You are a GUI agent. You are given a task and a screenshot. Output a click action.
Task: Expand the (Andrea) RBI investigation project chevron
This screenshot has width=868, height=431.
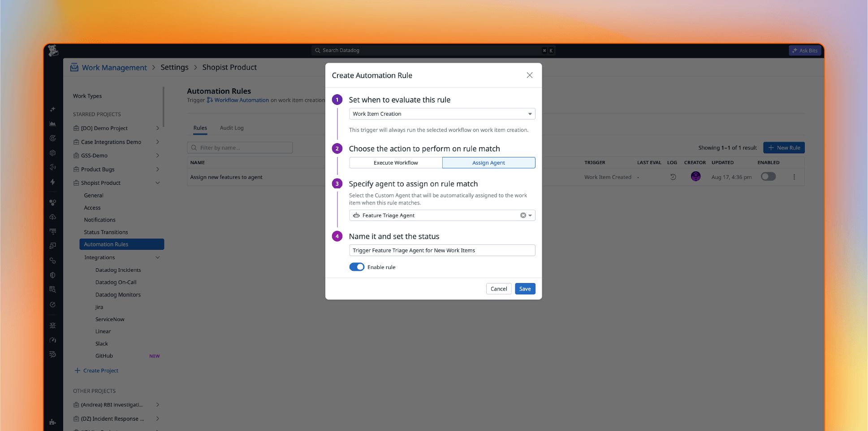158,405
